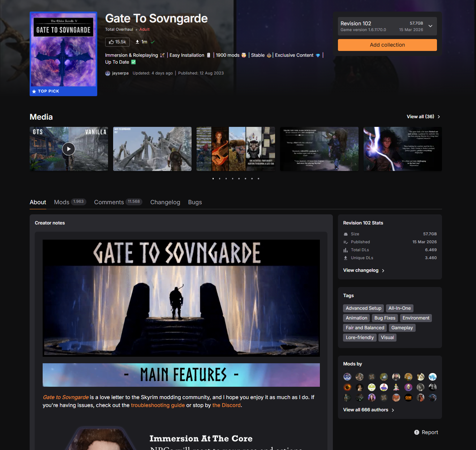Select the Lore-friendly tag

(360, 338)
